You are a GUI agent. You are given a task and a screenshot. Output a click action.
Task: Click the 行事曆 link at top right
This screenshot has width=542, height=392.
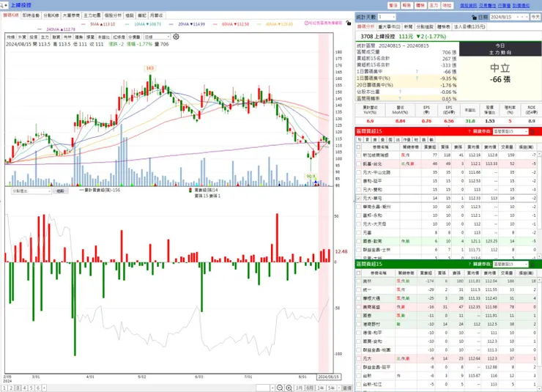[504, 6]
